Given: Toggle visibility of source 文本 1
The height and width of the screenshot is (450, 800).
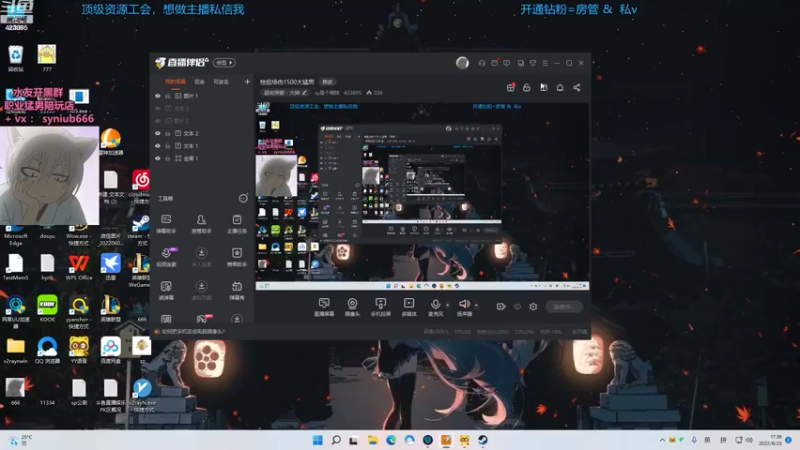Looking at the screenshot, I should [x=158, y=146].
